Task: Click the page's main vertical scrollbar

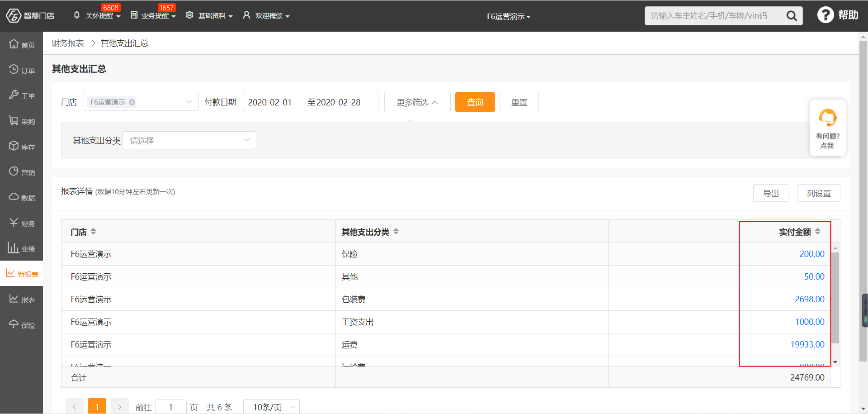Action: click(x=863, y=201)
